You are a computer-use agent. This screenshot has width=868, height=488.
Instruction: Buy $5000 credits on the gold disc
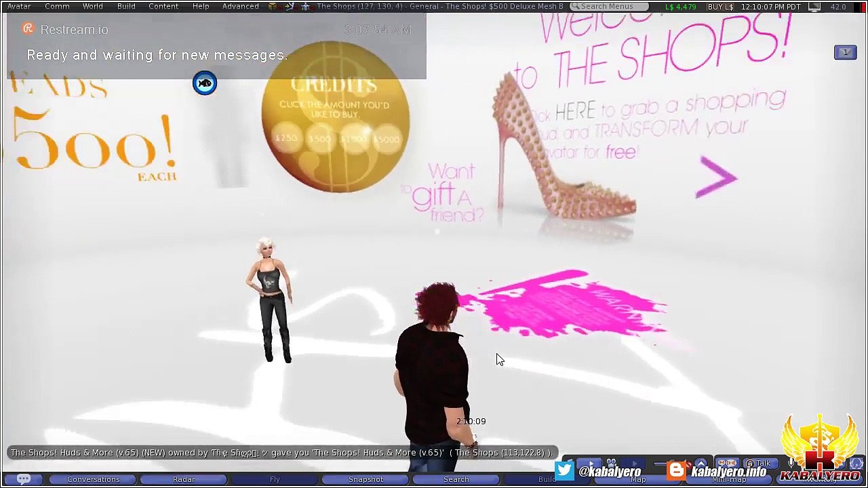387,140
